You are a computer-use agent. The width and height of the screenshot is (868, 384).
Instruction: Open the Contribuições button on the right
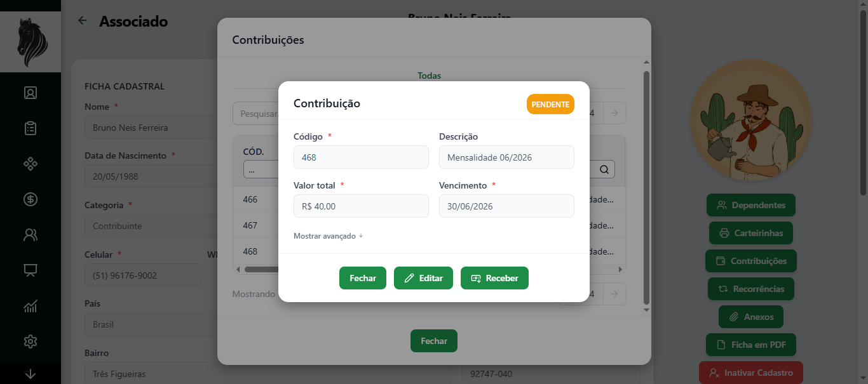pos(751,261)
